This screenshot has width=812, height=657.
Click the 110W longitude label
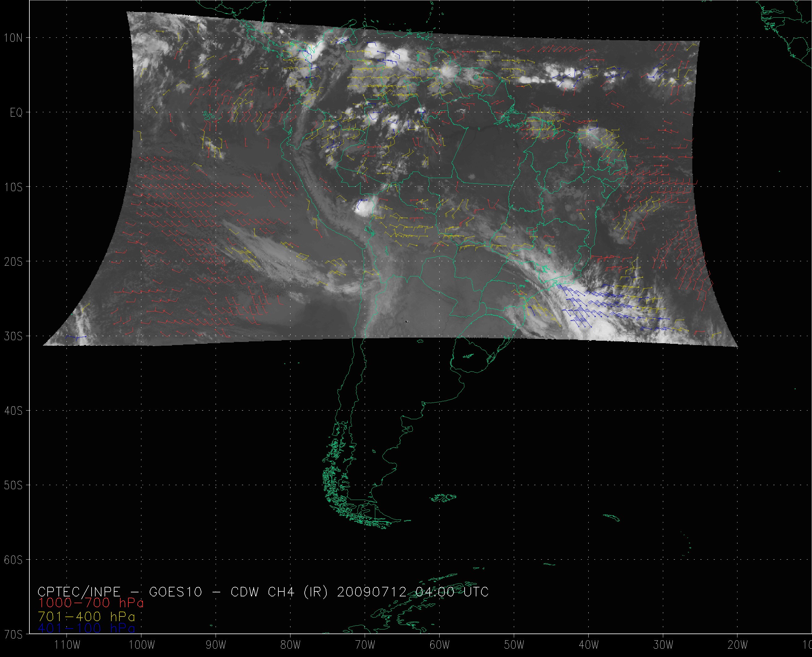(67, 645)
